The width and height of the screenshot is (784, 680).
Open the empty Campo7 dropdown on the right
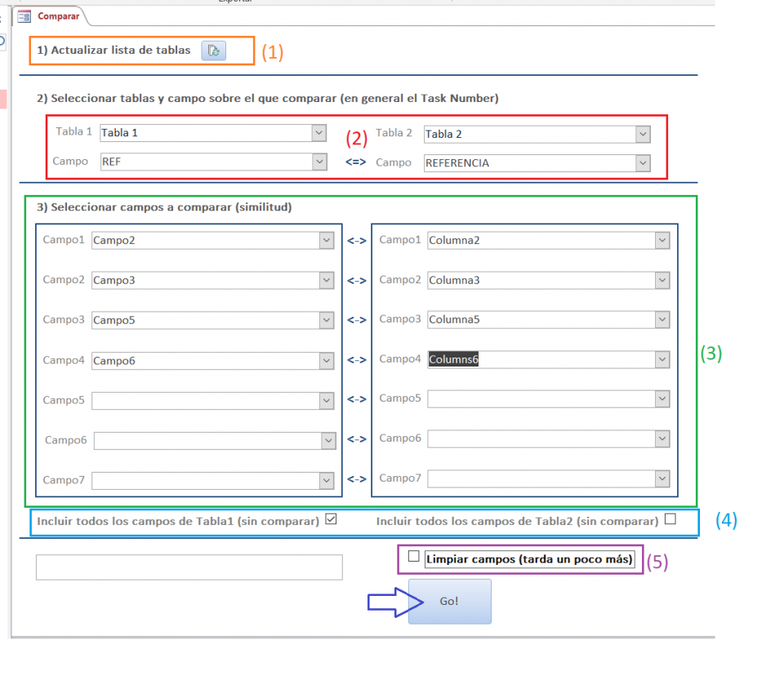(661, 479)
